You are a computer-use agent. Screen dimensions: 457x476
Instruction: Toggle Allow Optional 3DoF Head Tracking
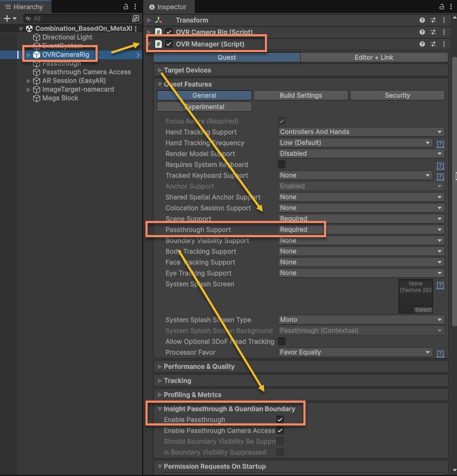point(282,341)
